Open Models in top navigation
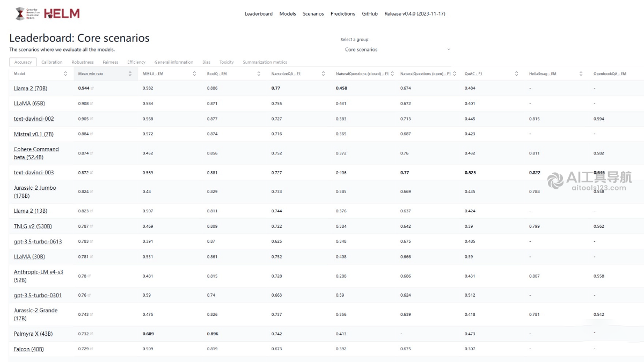Viewport: 644px width, 362px height. (x=288, y=14)
